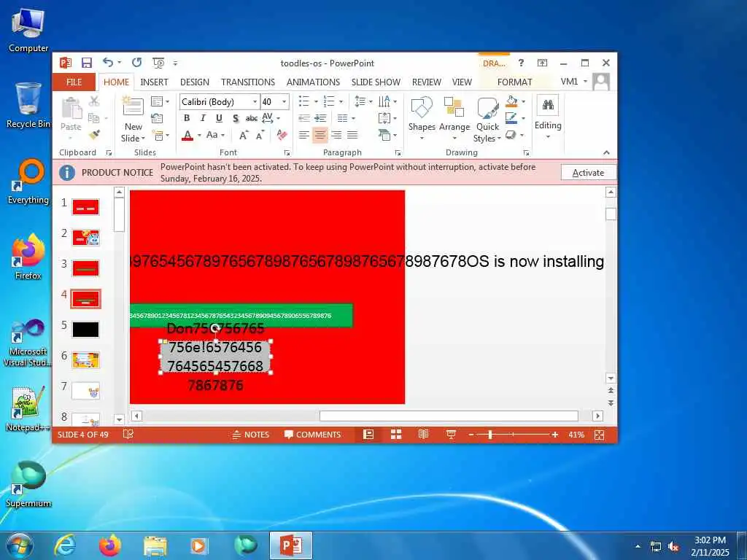Image resolution: width=747 pixels, height=560 pixels.
Task: Click the spell check icon in status bar
Action: coord(128,435)
